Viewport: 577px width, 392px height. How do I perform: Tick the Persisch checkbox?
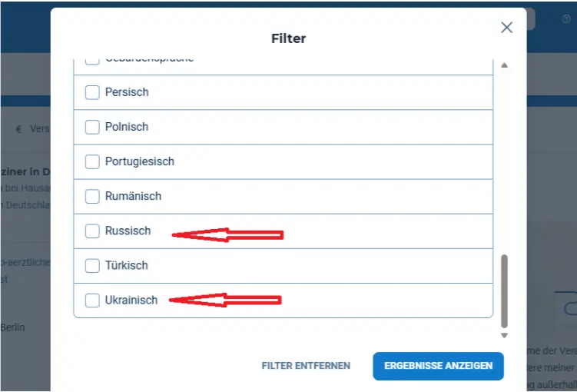click(x=92, y=92)
